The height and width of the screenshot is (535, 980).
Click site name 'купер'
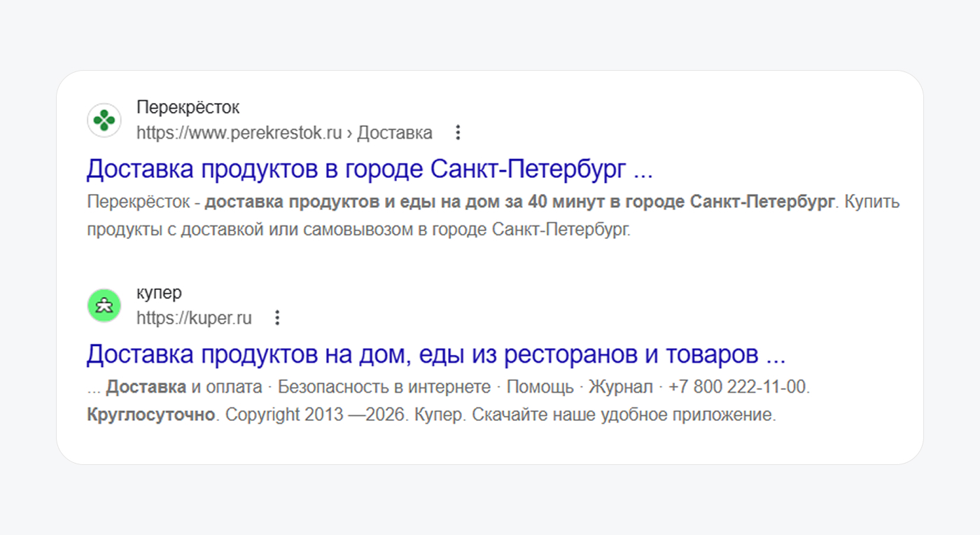pos(159,293)
